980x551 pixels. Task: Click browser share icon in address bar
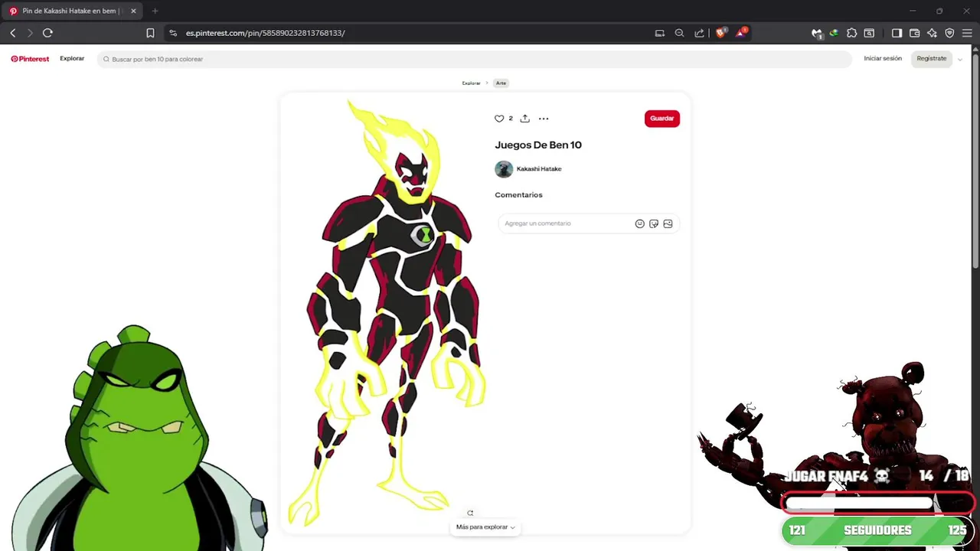tap(699, 33)
